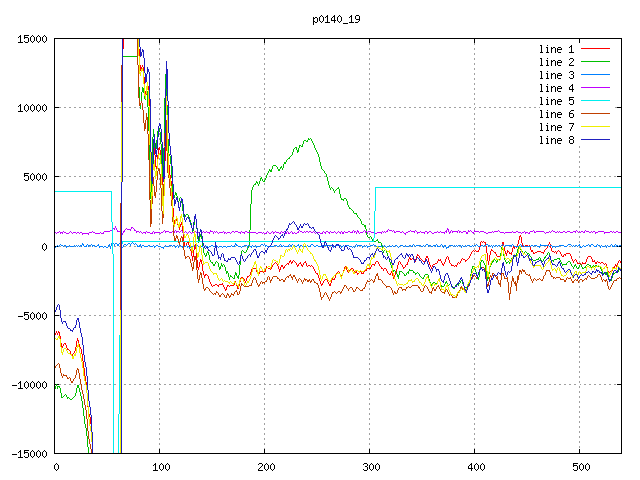
Task: Select the "line 8" legend label
Action: [x=557, y=140]
